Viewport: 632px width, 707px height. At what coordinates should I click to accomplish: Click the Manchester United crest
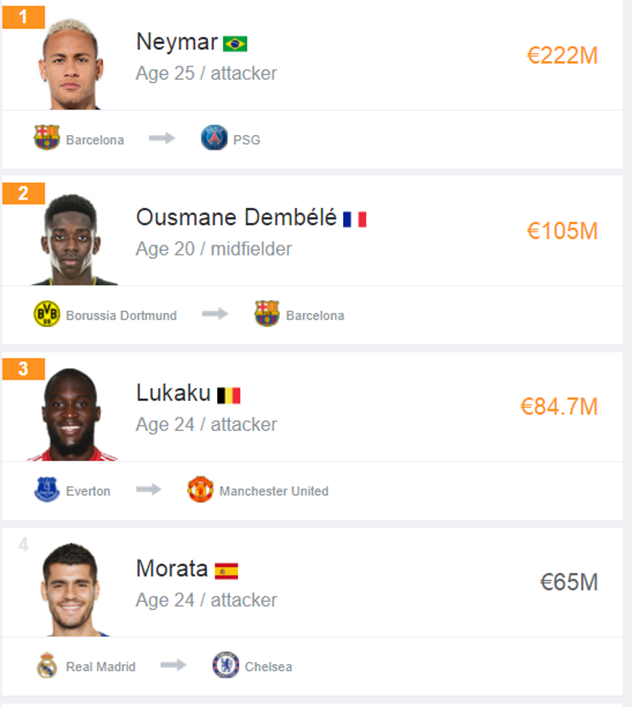[200, 489]
